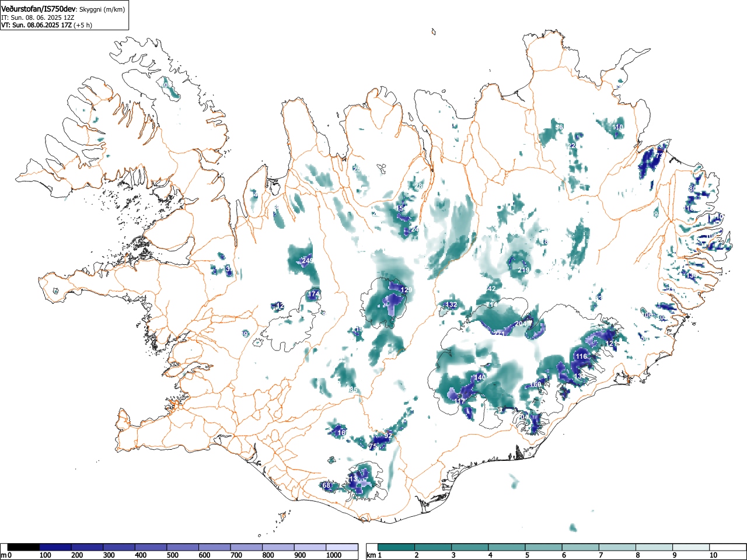747x560 pixels.
Task: Select the 'IT: Sun. 08. 06. 2025 12Z' line
Action: (37, 17)
